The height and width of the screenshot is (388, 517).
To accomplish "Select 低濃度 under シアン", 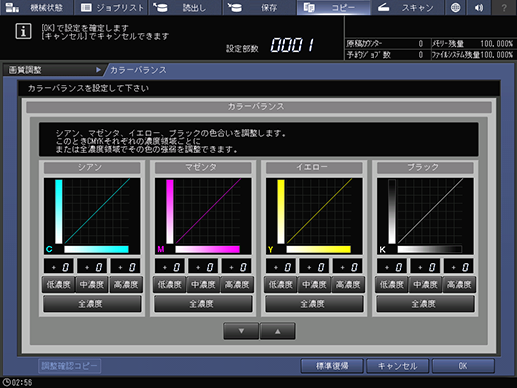I will pyautogui.click(x=58, y=285).
